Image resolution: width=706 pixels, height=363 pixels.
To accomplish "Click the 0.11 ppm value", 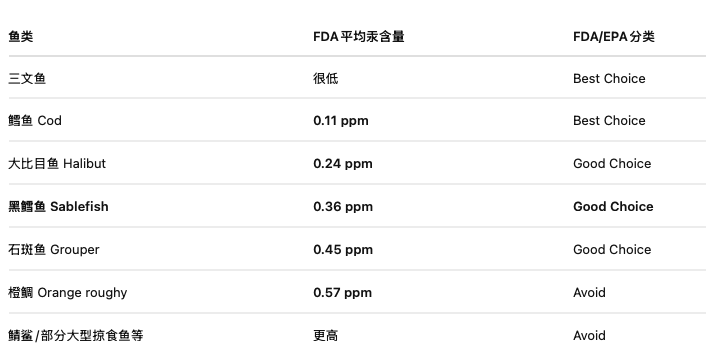I will click(341, 121).
